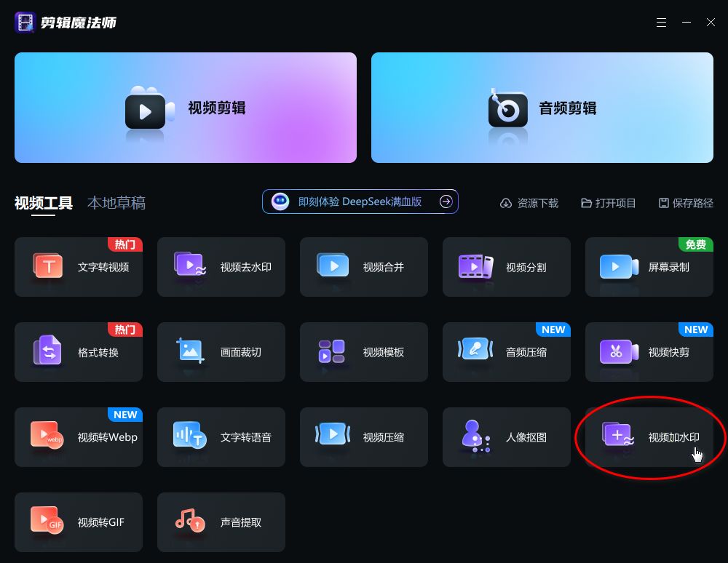This screenshot has height=563, width=728.
Task: Click the 资源下载 cloud download icon
Action: click(x=506, y=203)
